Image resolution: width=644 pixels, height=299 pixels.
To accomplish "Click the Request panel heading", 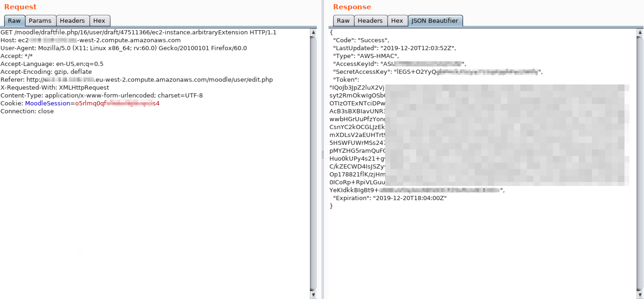I will click(x=20, y=7).
